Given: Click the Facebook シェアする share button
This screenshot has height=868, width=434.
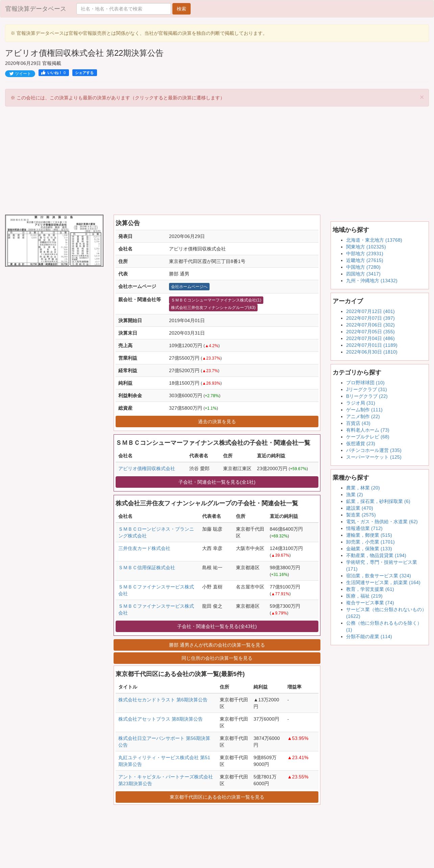Looking at the screenshot, I should point(85,73).
